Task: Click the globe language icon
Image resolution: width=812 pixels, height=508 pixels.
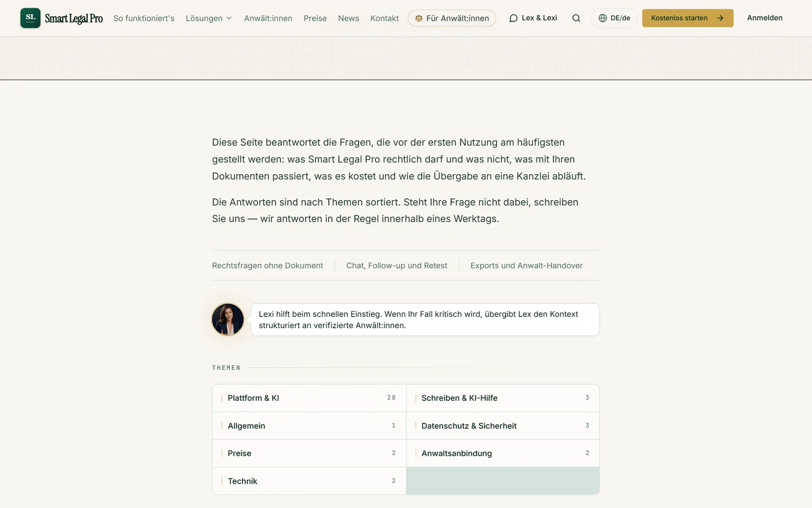Action: (602, 18)
